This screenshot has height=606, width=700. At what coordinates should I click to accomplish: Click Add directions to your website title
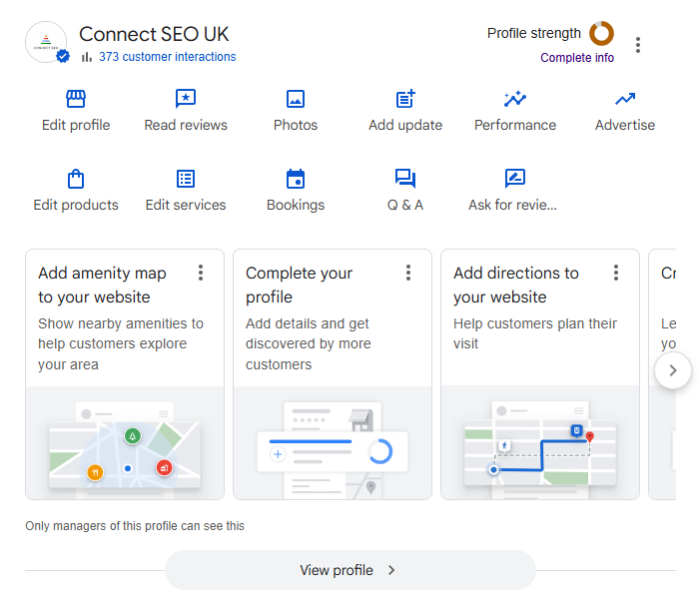coord(516,286)
